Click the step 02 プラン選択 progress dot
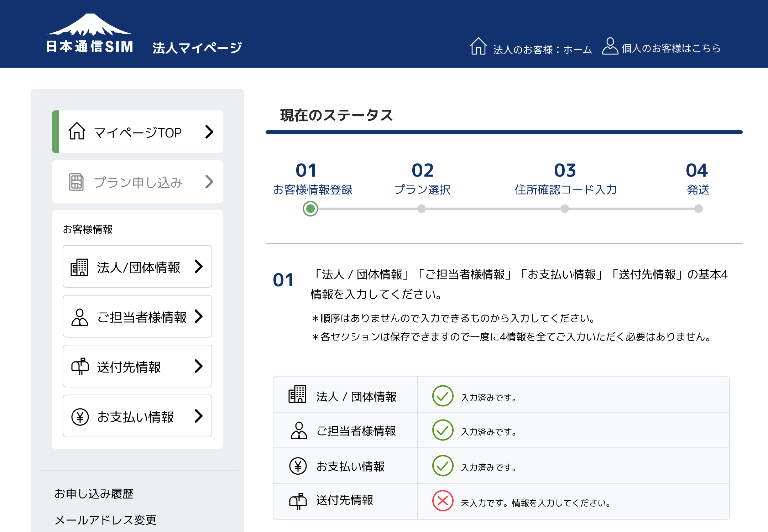 click(422, 209)
